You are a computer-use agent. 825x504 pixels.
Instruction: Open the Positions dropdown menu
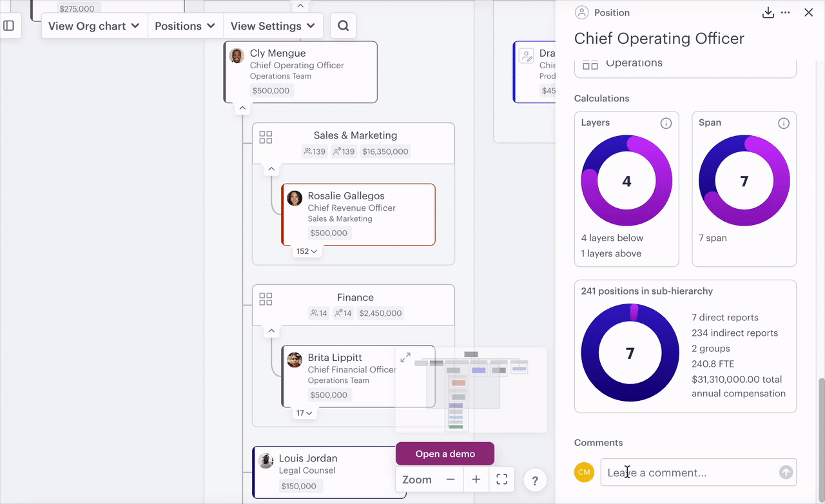pyautogui.click(x=185, y=26)
